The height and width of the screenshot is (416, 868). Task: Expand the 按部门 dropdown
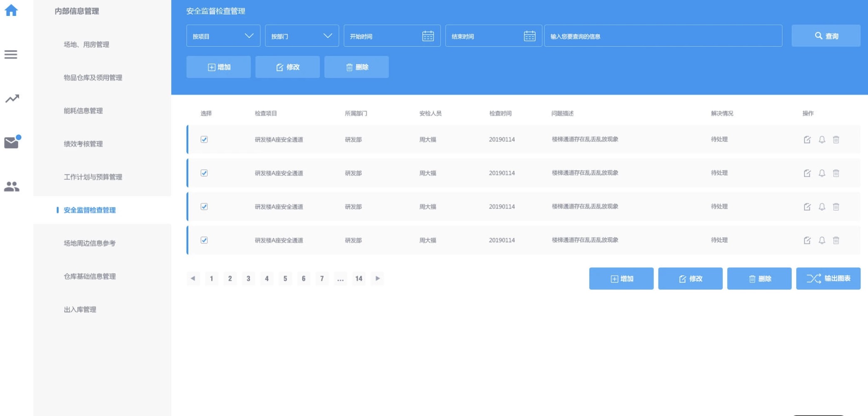302,36
